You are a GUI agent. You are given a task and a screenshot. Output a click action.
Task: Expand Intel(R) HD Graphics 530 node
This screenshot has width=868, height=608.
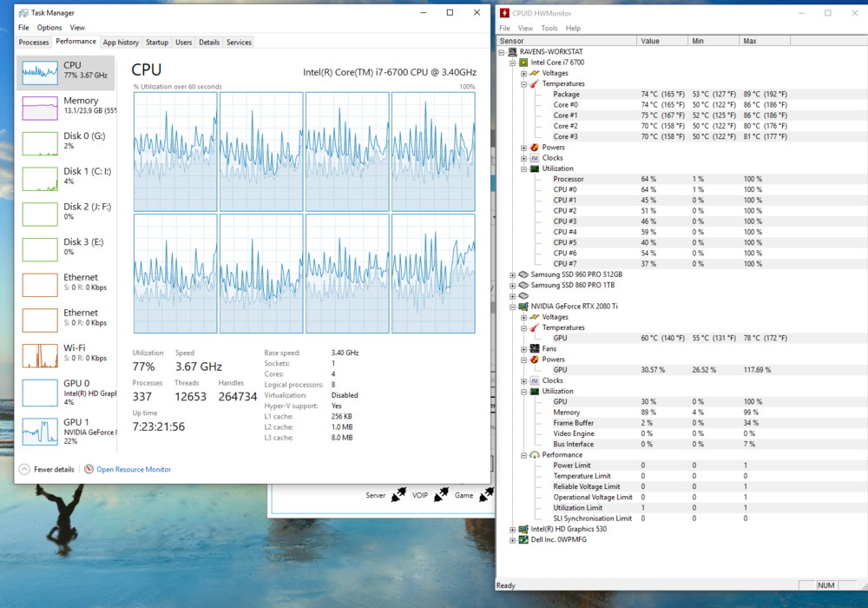513,529
